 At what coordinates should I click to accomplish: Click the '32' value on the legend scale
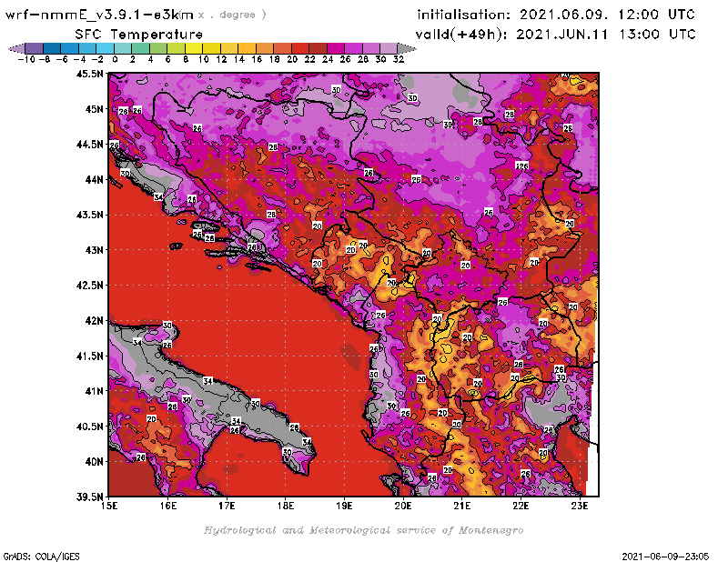pyautogui.click(x=399, y=59)
